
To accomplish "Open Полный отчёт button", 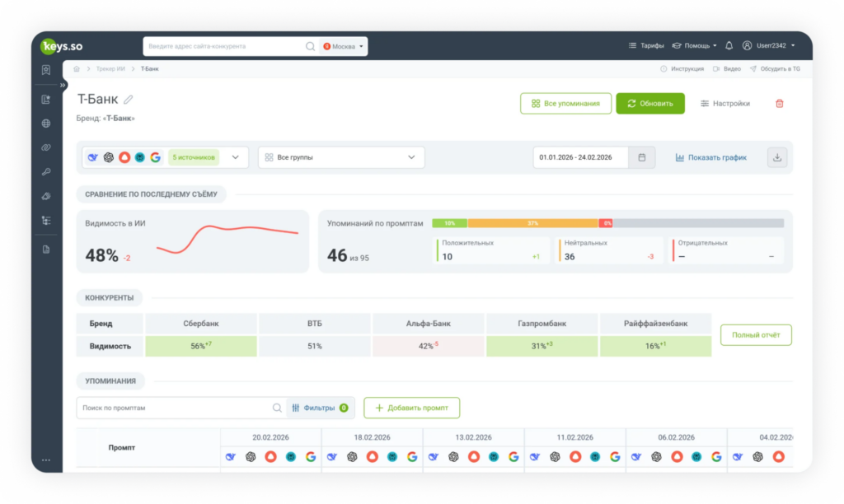I will pos(756,334).
